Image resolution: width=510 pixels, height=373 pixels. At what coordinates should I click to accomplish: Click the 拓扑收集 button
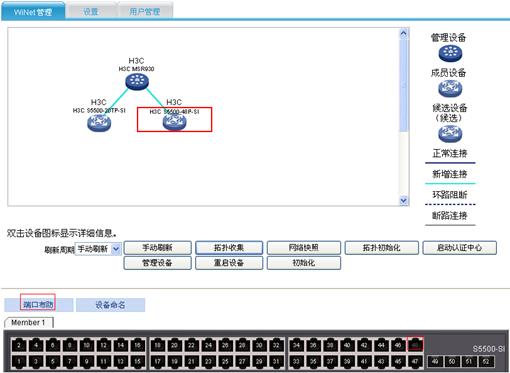229,248
